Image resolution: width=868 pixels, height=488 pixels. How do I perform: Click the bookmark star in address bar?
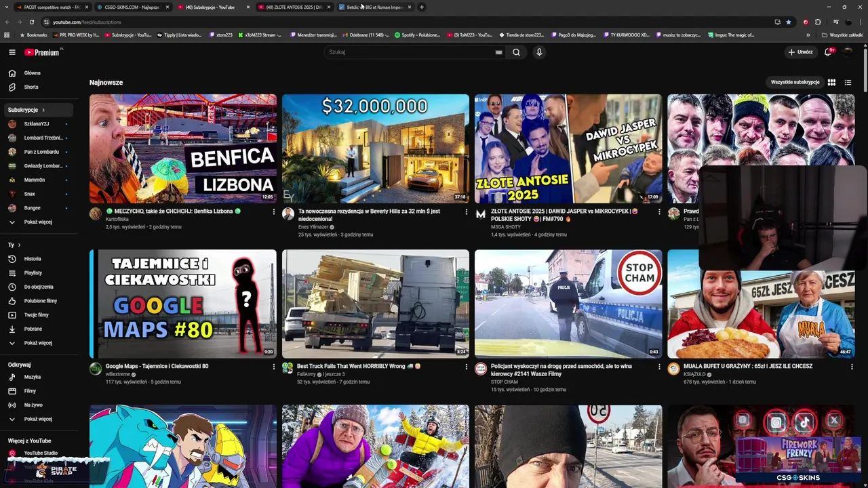click(788, 22)
